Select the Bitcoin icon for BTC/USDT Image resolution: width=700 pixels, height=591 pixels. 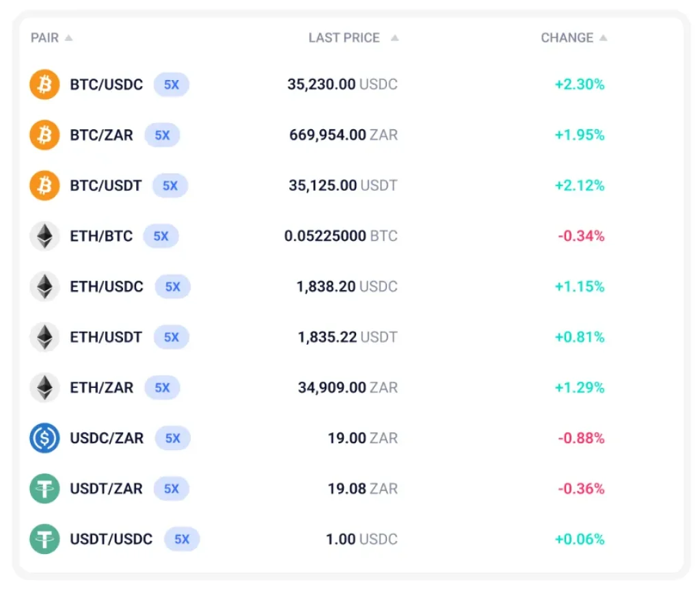(x=44, y=185)
